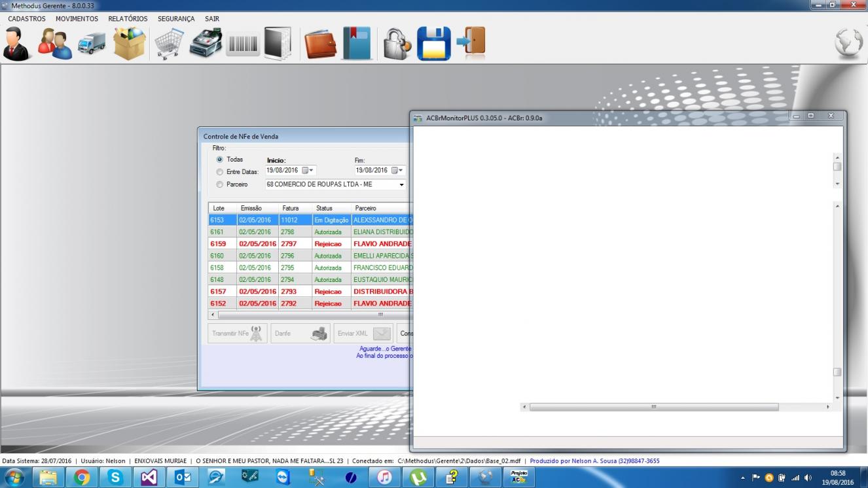Open TeamViewer from the taskbar
The height and width of the screenshot is (488, 868).
[283, 478]
